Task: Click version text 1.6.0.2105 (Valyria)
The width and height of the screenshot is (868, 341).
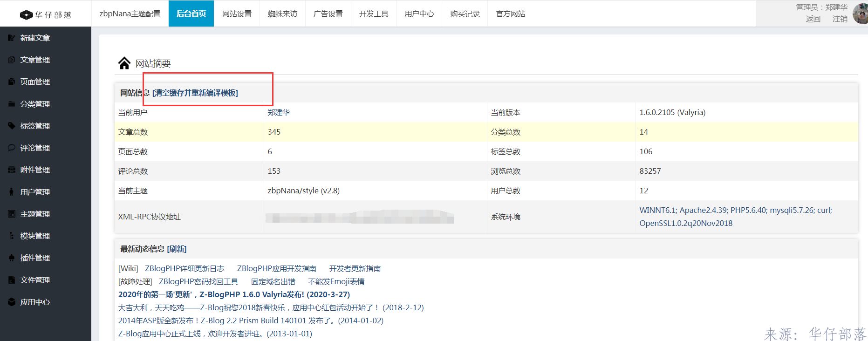Action: coord(672,112)
